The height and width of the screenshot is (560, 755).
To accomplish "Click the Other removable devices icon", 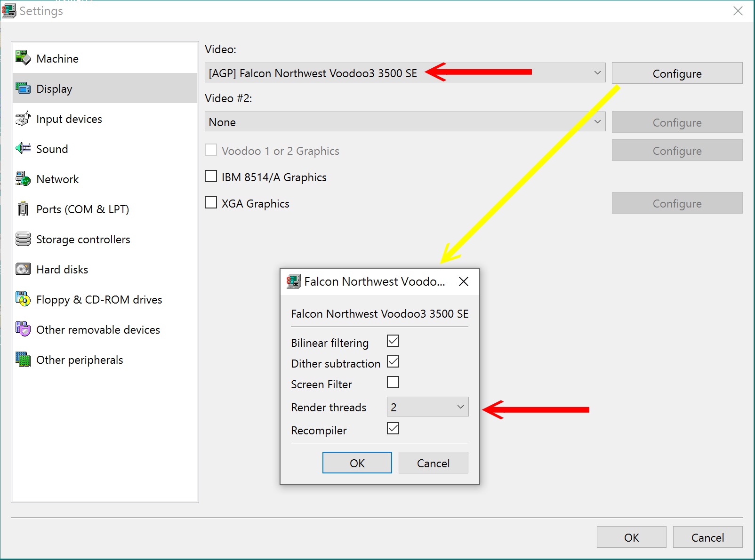I will [x=23, y=329].
